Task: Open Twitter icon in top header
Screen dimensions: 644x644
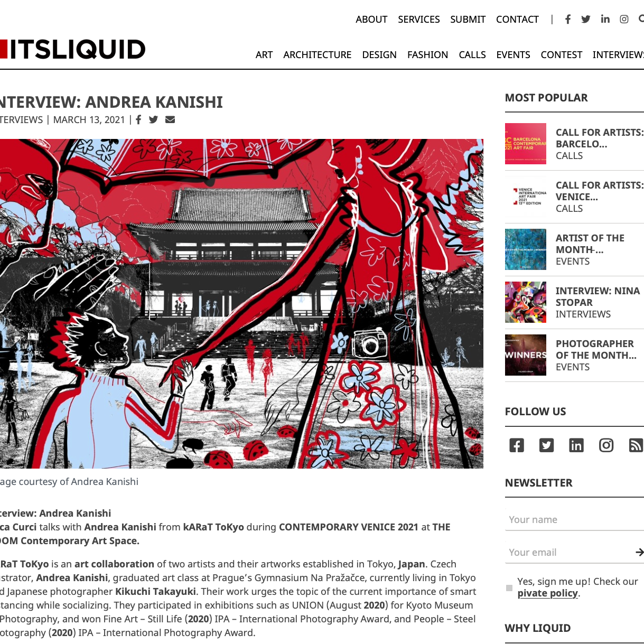Action: point(586,20)
